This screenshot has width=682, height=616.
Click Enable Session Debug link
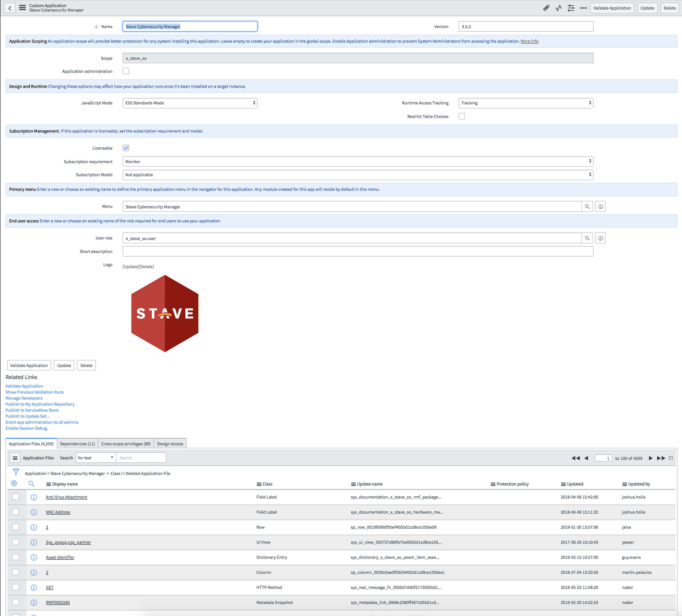coord(26,428)
